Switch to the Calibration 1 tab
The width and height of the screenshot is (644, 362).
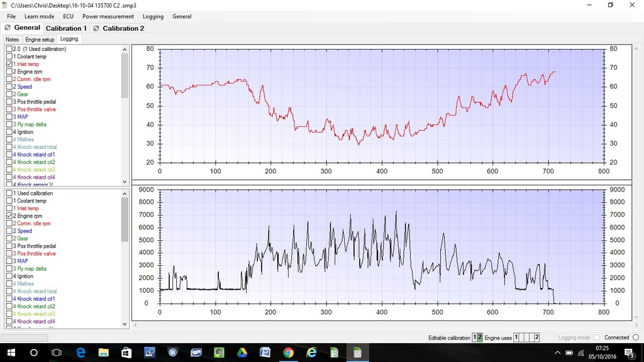coord(66,28)
